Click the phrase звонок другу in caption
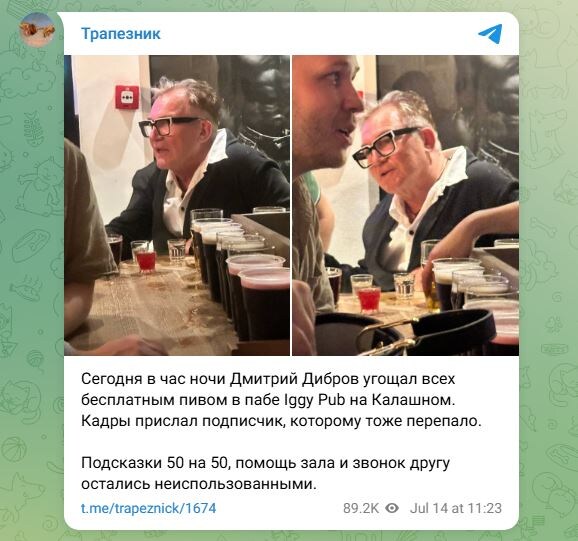This screenshot has height=541, width=578. coord(401,463)
